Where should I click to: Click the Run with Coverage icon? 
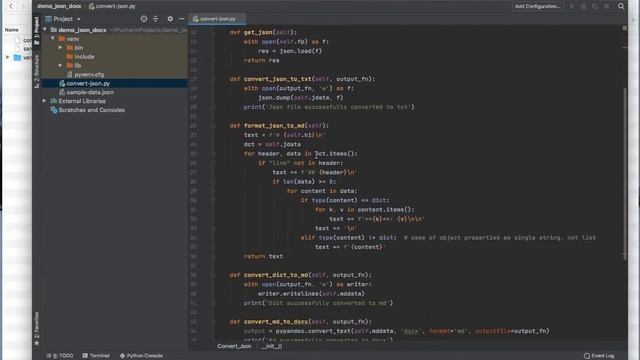(595, 7)
